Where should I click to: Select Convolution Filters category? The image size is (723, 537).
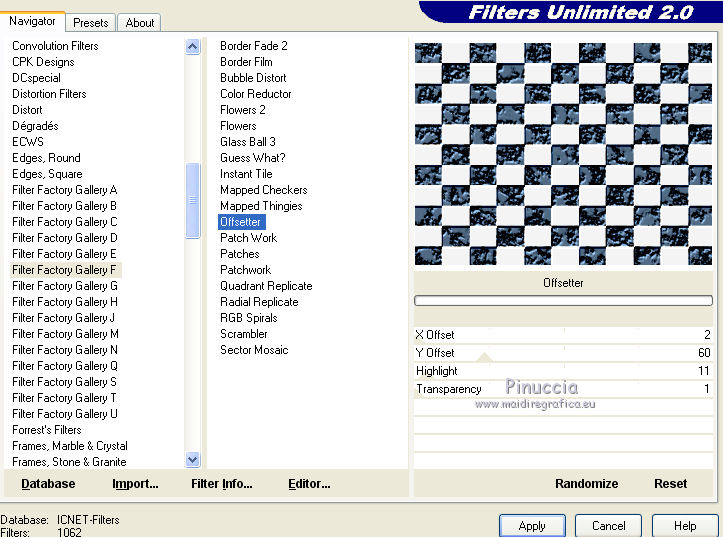(x=55, y=46)
